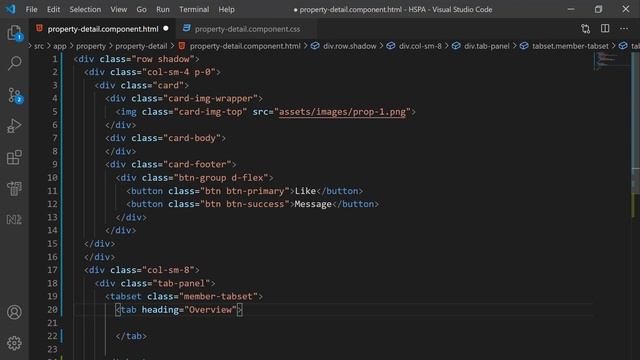The height and width of the screenshot is (360, 640).
Task: Open the Extensions view
Action: [14, 157]
